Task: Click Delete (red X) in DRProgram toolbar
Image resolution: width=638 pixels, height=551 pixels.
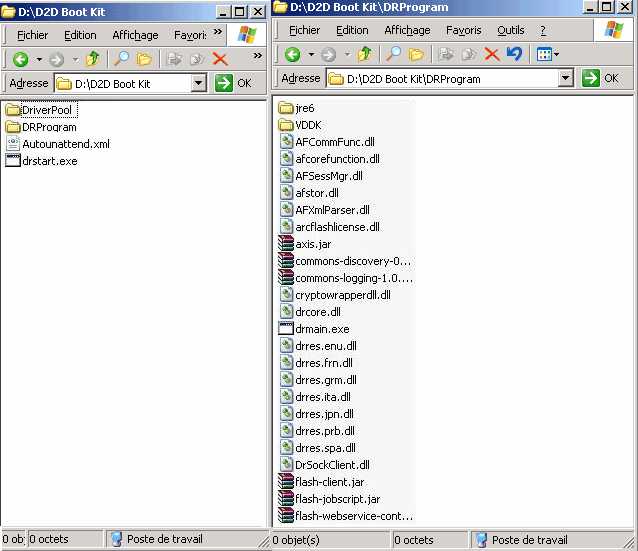Action: point(492,55)
